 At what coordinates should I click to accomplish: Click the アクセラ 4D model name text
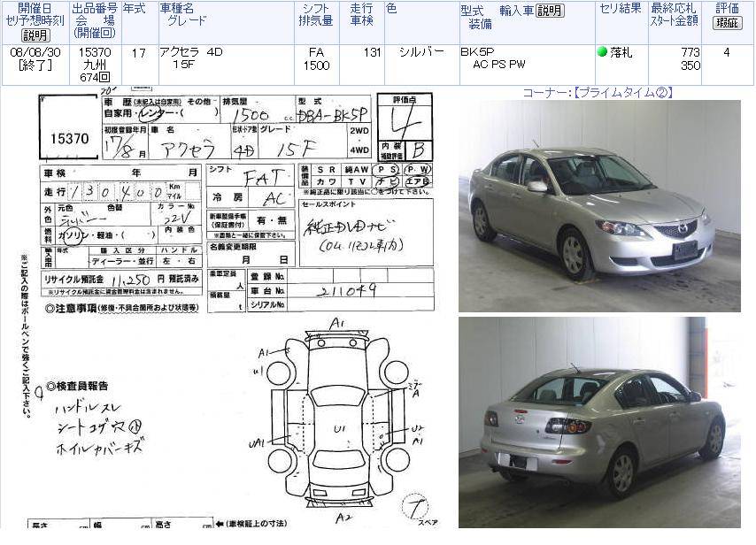(191, 52)
